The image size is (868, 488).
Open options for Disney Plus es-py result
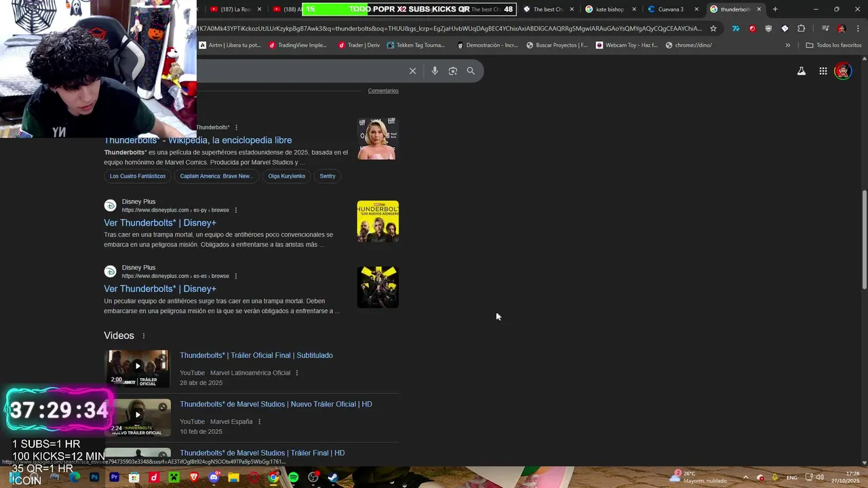click(236, 210)
